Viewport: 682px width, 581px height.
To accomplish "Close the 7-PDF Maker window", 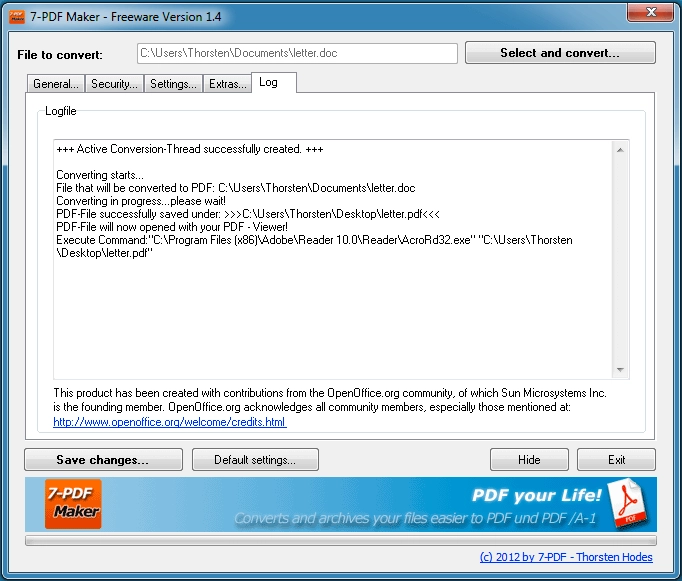I will tap(650, 12).
